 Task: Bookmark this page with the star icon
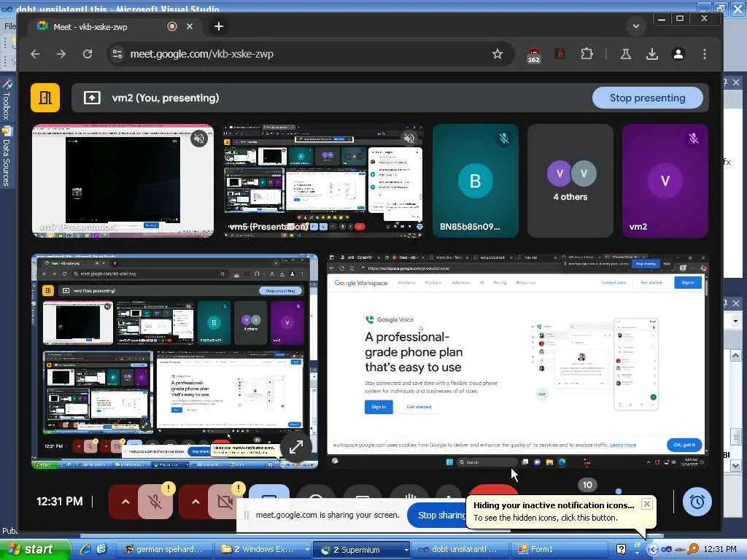(x=498, y=54)
